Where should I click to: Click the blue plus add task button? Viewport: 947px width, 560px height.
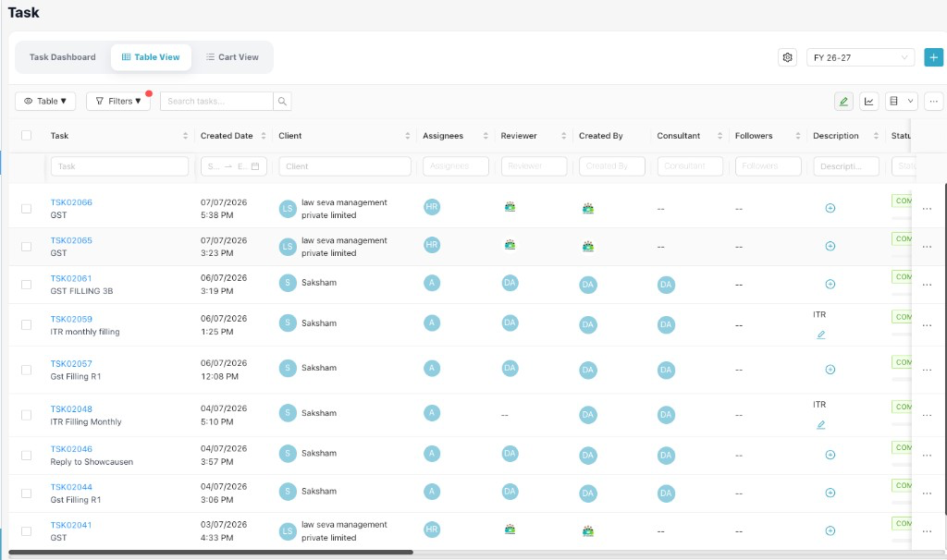[933, 57]
